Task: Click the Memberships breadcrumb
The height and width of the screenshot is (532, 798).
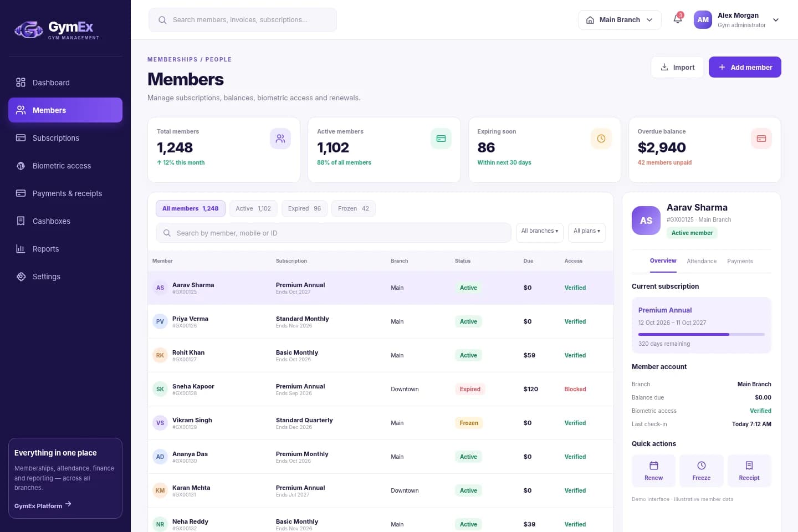Action: 172,59
